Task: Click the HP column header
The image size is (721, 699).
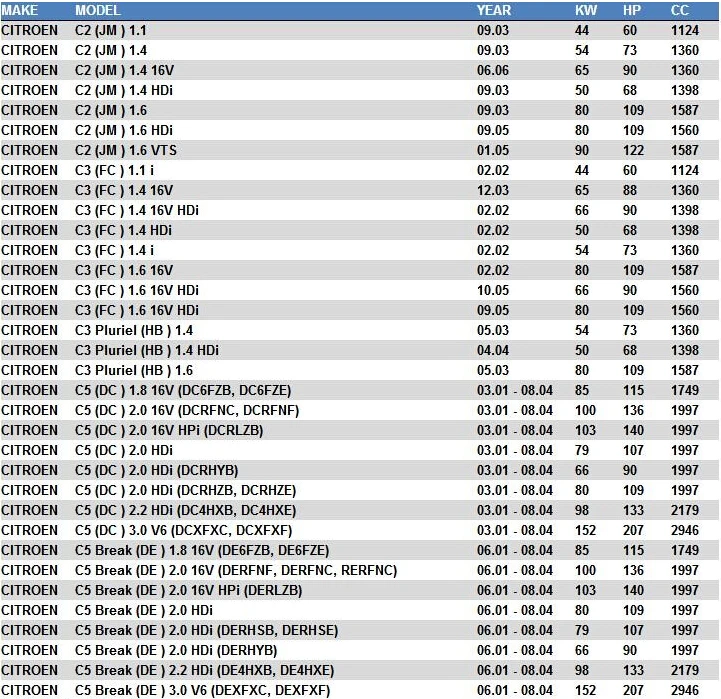Action: [x=632, y=10]
